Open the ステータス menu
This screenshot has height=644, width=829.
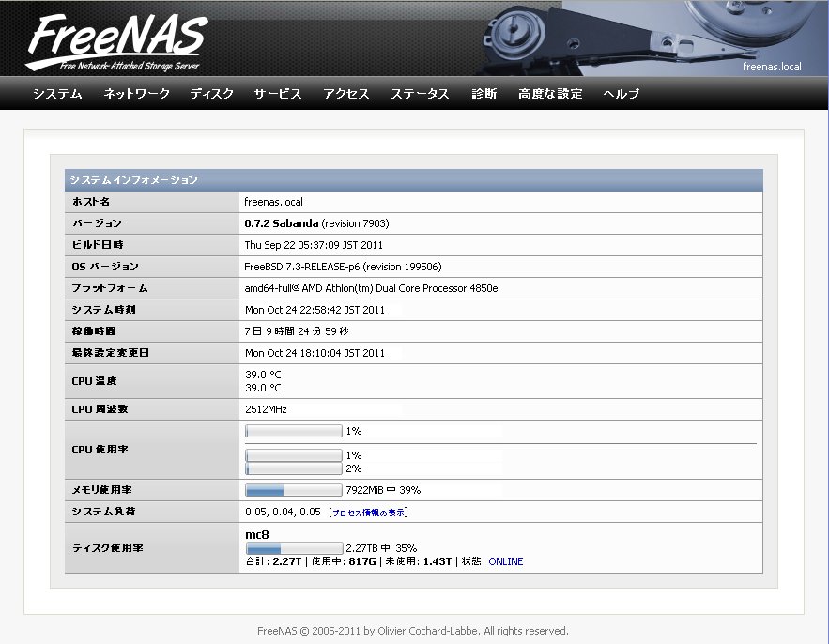420,94
